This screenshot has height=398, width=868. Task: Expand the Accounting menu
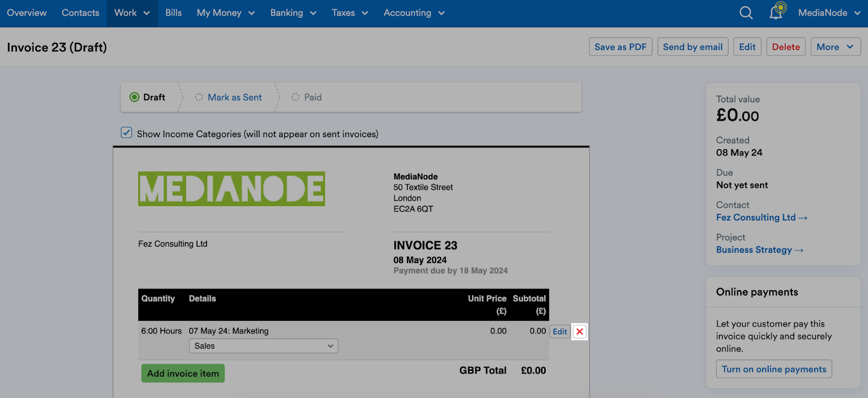[414, 13]
